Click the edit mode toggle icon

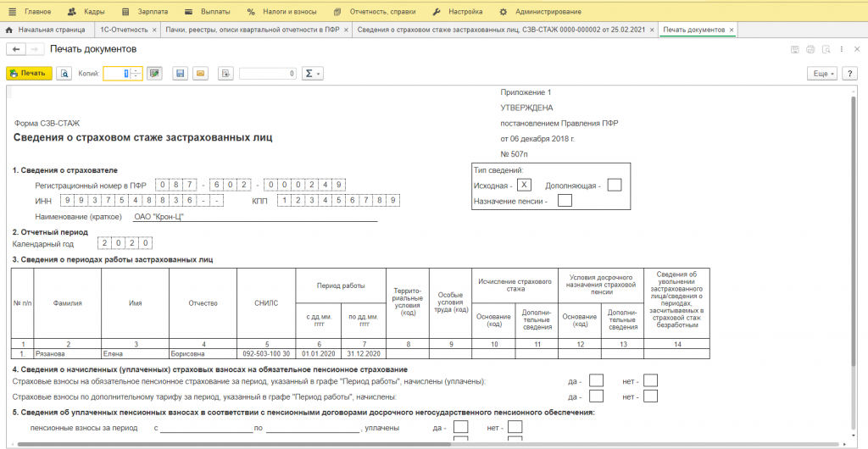pyautogui.click(x=153, y=74)
